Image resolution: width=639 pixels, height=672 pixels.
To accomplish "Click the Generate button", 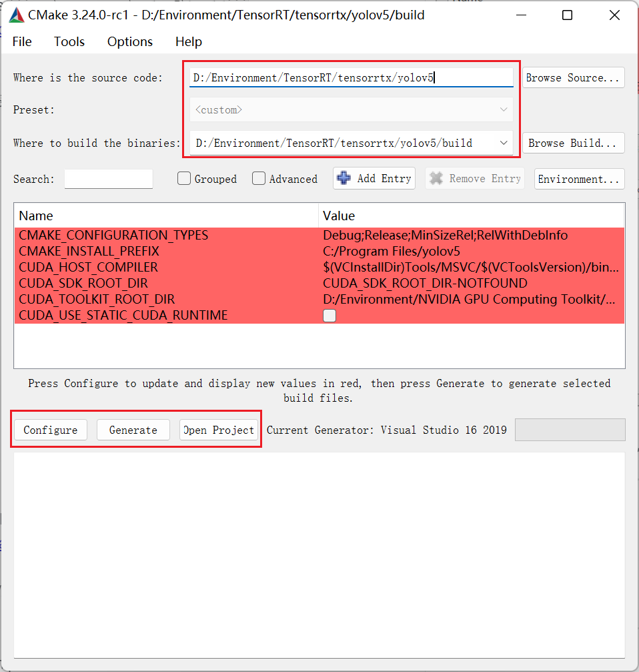I will [133, 430].
